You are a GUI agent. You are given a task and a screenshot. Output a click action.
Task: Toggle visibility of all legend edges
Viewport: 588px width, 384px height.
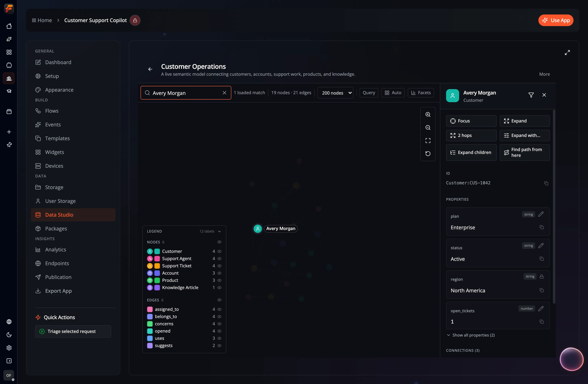pyautogui.click(x=219, y=300)
